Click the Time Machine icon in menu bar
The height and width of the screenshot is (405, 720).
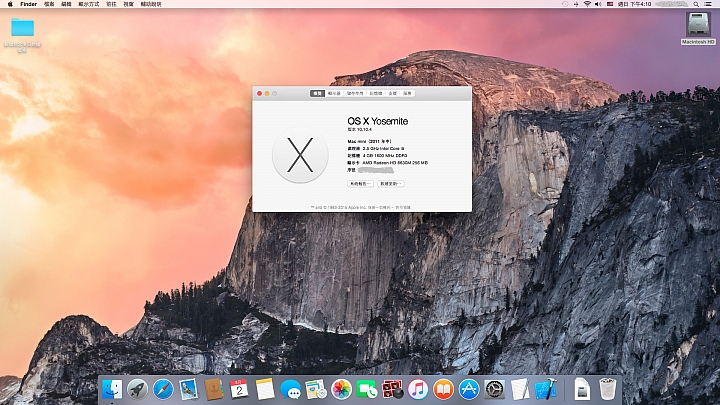click(x=565, y=4)
